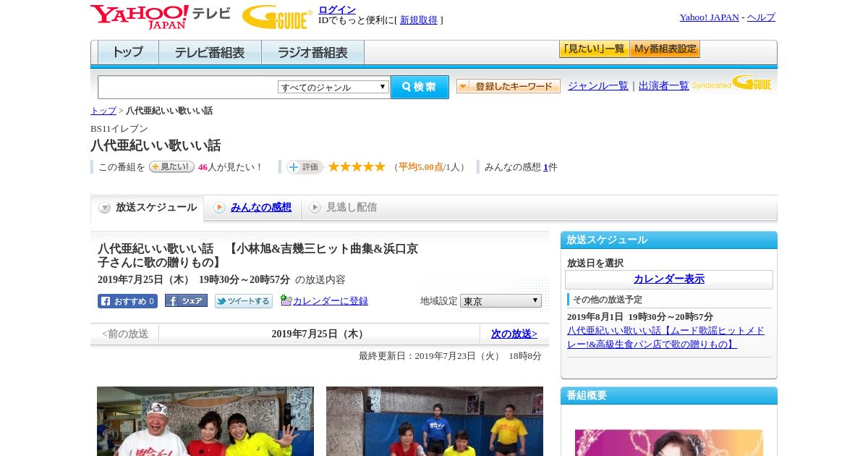
Task: Open the ヘルプ link
Action: click(761, 17)
